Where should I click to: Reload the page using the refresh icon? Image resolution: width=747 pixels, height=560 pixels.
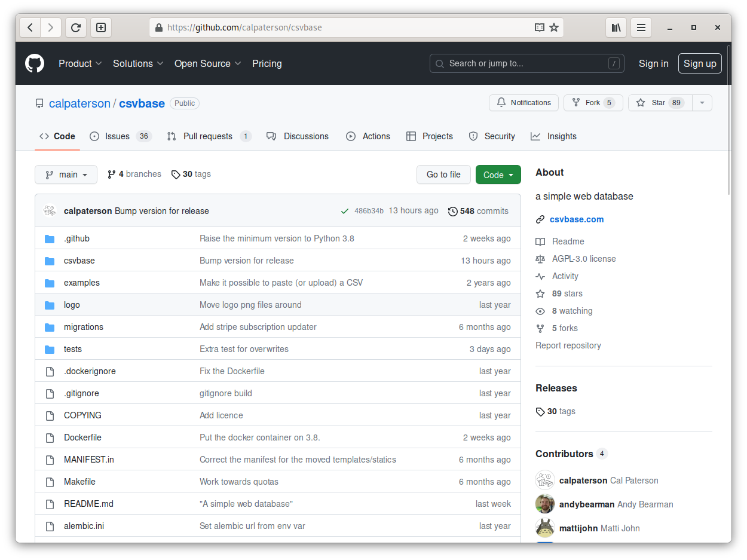point(76,27)
